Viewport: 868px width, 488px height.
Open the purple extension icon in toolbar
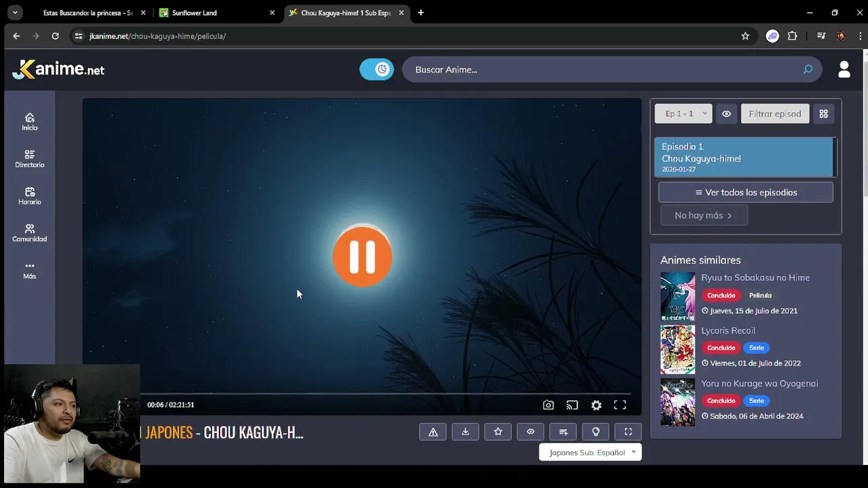click(772, 36)
